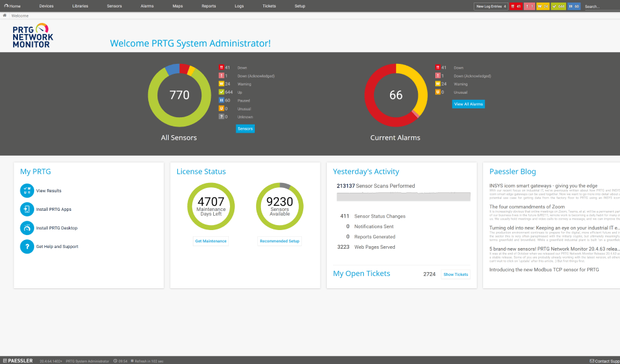Image resolution: width=620 pixels, height=364 pixels.
Task: Click the Get Maintenance button
Action: 211,241
